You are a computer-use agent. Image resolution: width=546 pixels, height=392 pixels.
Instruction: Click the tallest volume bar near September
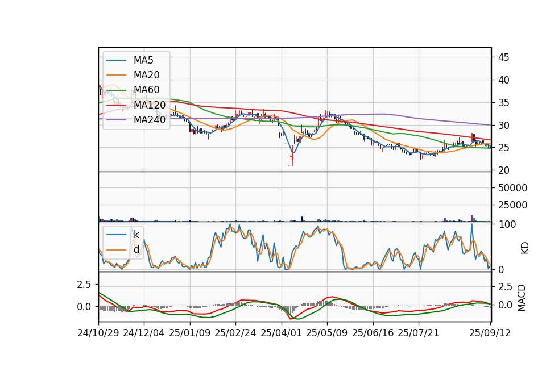(472, 218)
